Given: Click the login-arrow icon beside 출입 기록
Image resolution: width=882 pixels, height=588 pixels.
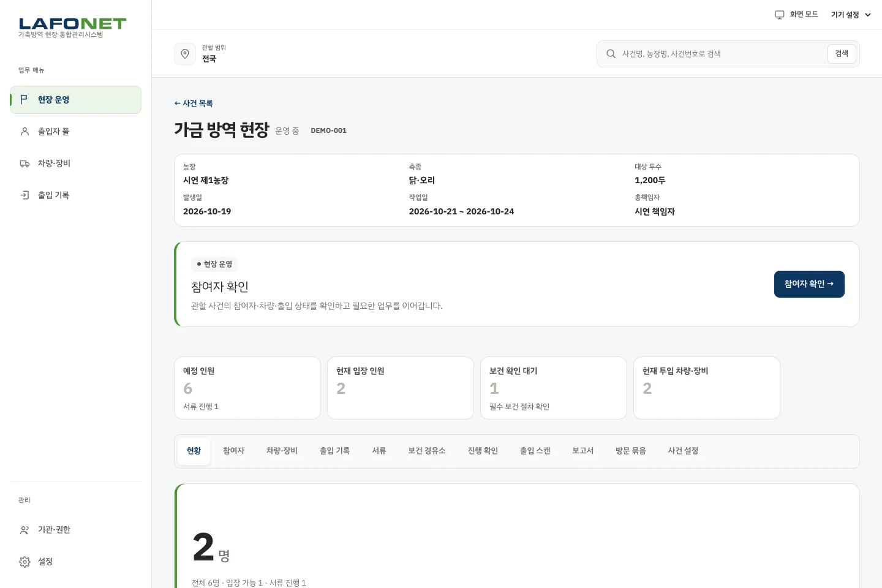Looking at the screenshot, I should [24, 195].
